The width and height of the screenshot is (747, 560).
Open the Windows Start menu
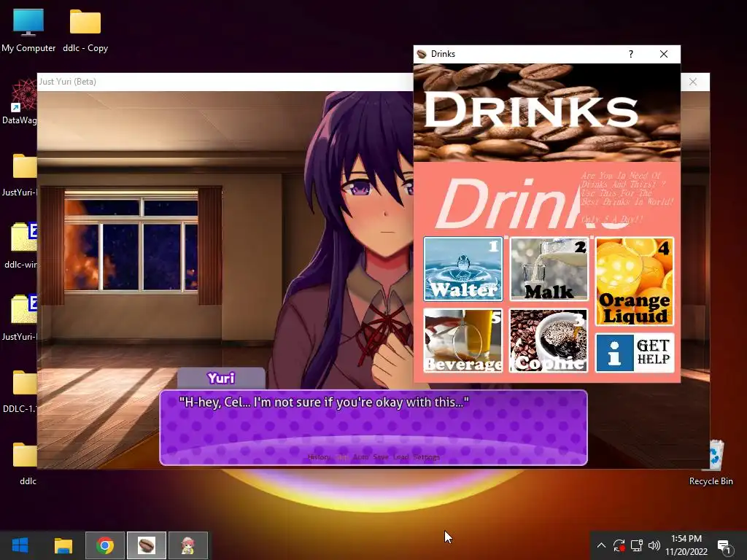point(20,545)
